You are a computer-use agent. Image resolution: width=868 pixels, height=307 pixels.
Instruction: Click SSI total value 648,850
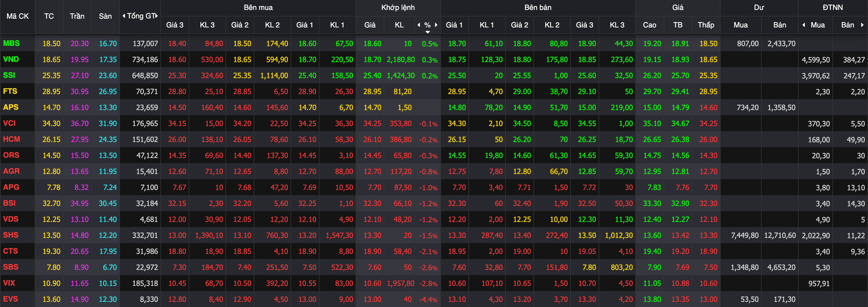[x=145, y=75]
